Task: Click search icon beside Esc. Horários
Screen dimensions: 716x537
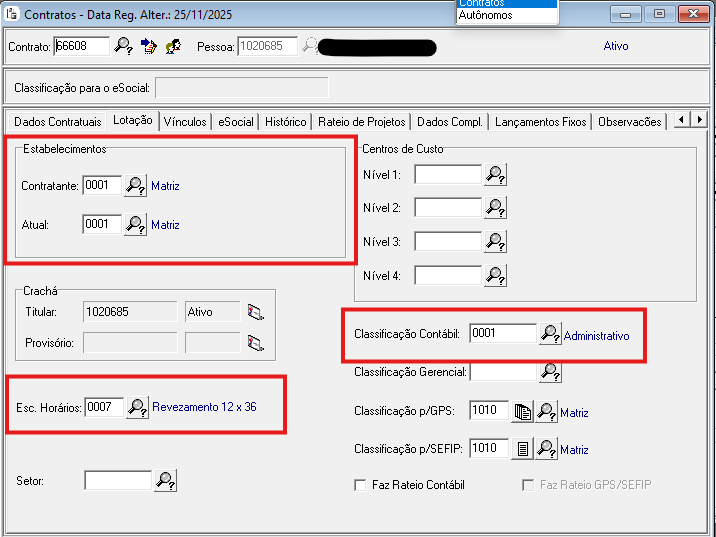Action: (137, 407)
